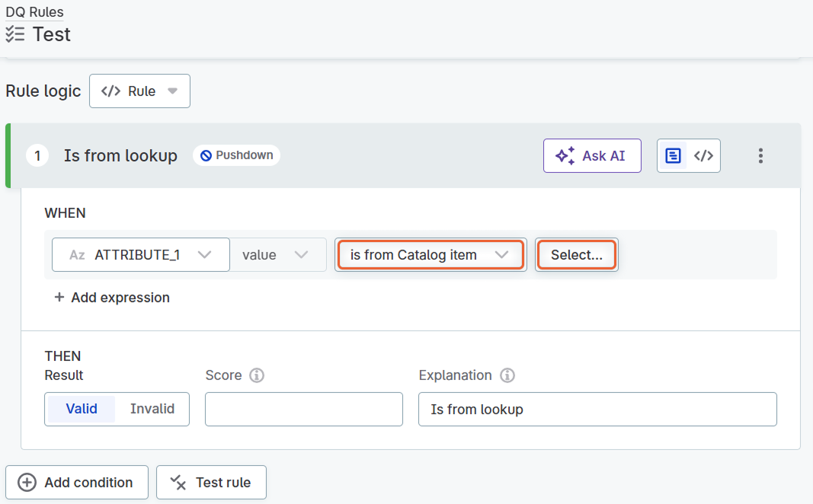Ask AI for rule help
Image resolution: width=813 pixels, height=504 pixels.
pyautogui.click(x=591, y=156)
